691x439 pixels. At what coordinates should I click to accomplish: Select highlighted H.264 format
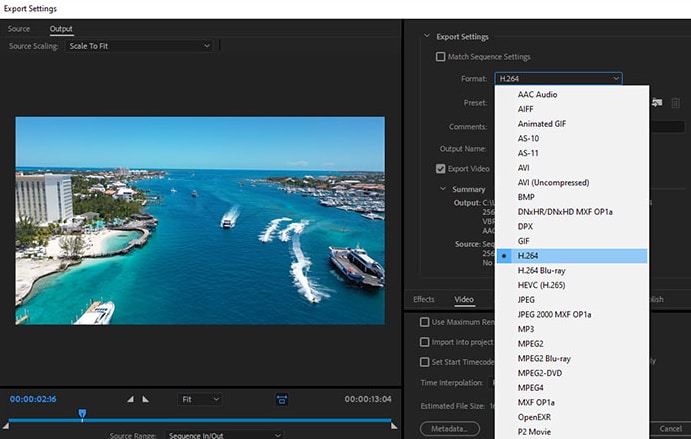[572, 256]
